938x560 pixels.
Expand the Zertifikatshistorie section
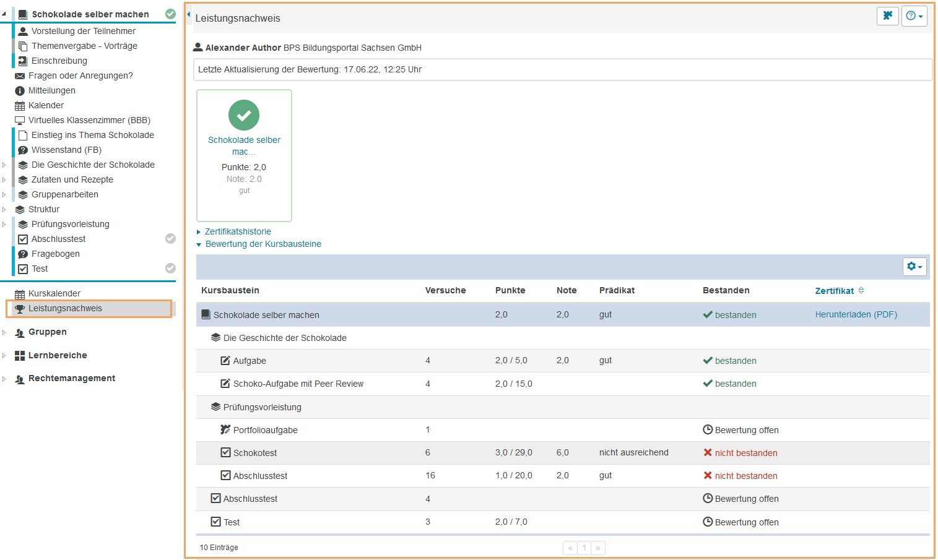pyautogui.click(x=238, y=231)
